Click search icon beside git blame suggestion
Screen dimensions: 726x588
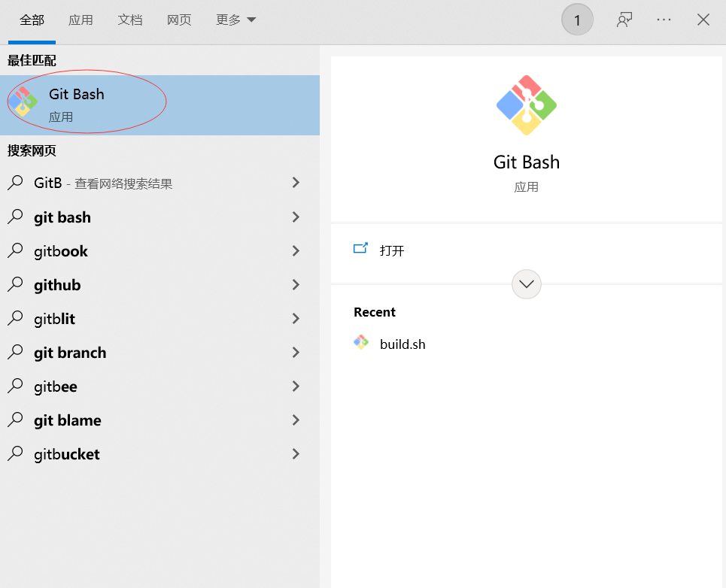point(15,420)
